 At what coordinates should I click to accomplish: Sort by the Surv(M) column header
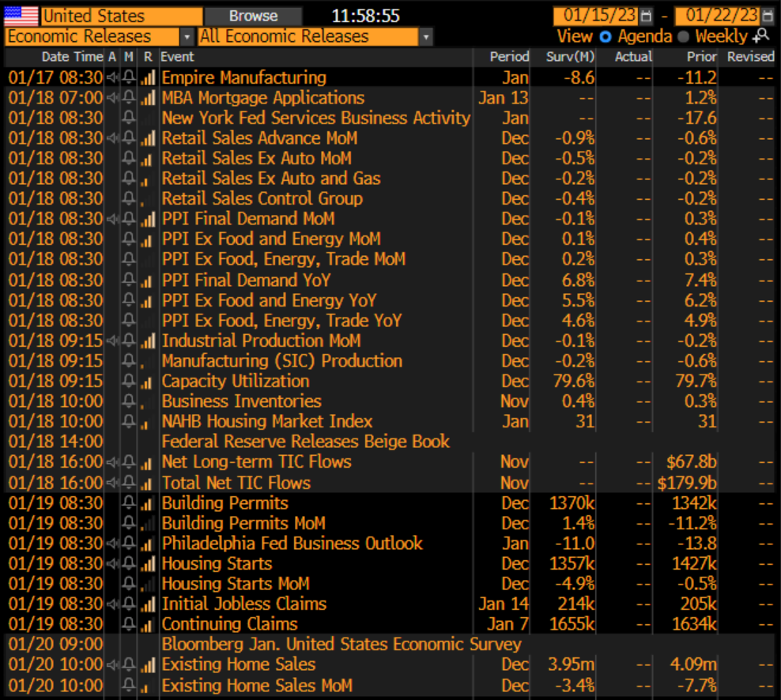click(570, 57)
